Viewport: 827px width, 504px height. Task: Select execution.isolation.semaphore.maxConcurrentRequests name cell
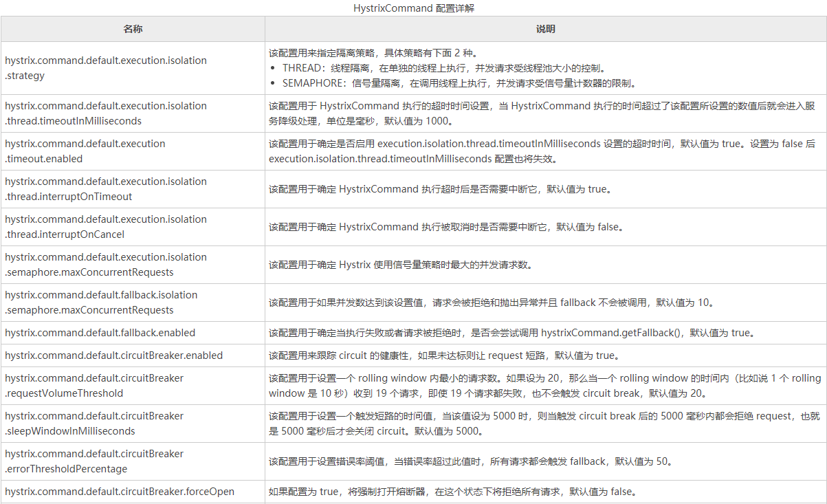pyautogui.click(x=133, y=265)
